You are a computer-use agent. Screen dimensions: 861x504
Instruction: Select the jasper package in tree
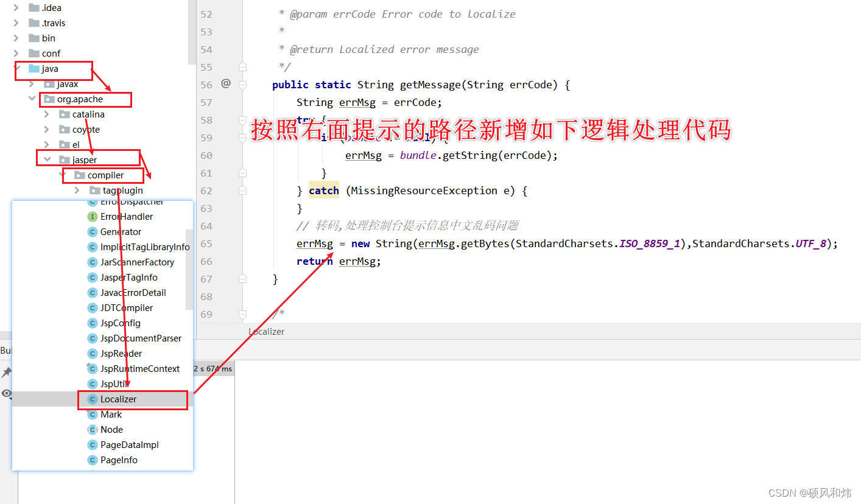click(85, 160)
